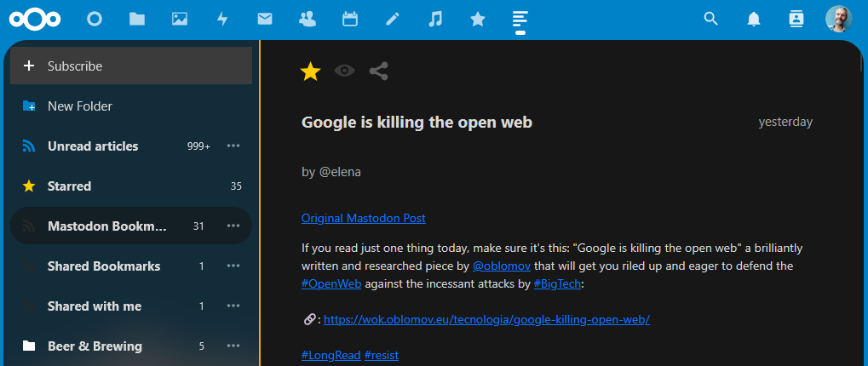Open the Dashboard circle icon

click(95, 20)
